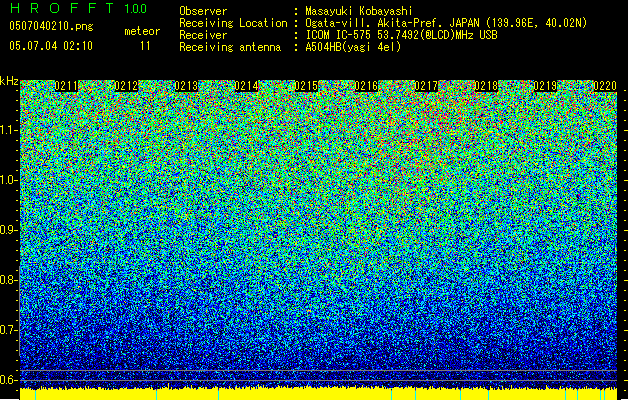
Task: Click the timestamp 05.07.04 02:10
Action: point(51,46)
